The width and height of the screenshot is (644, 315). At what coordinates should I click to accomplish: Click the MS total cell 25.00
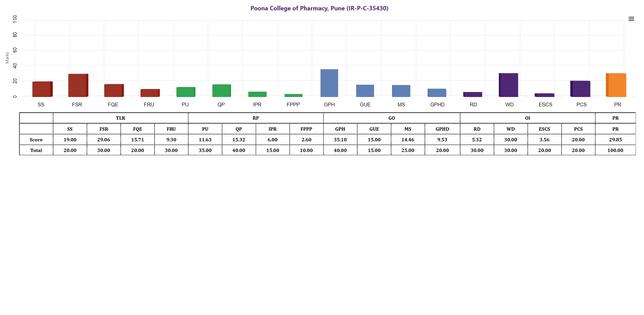408,150
